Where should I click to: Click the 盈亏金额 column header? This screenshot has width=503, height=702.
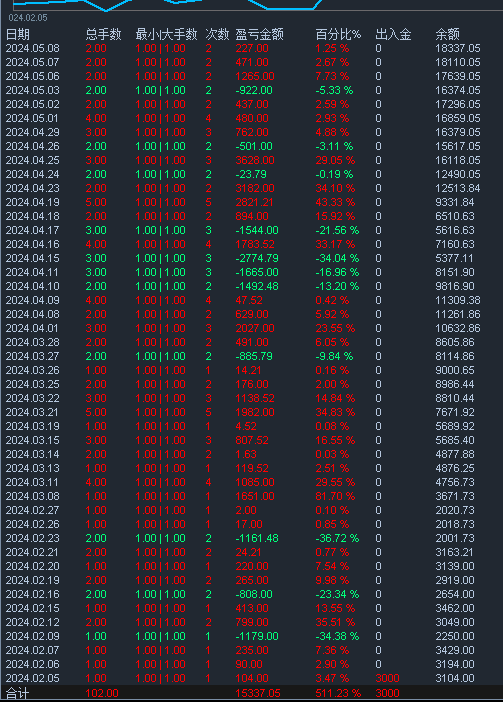pos(260,34)
